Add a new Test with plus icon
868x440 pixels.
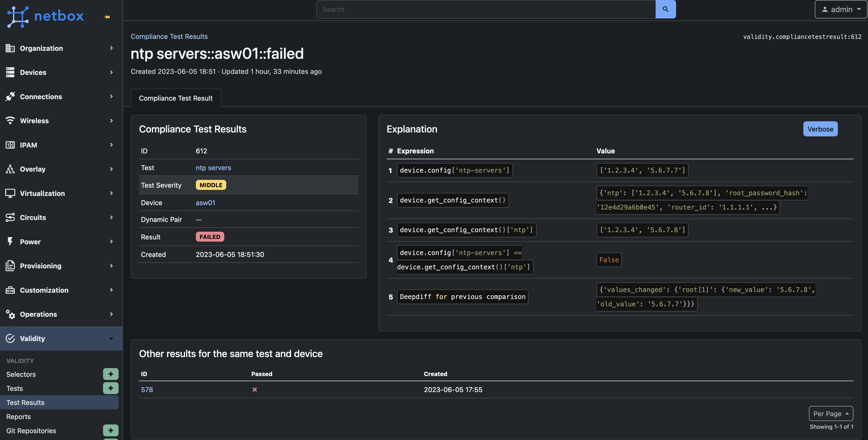click(111, 388)
